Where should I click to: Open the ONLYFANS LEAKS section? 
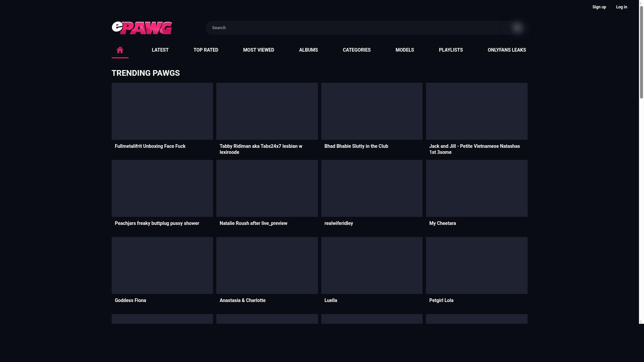coord(506,50)
